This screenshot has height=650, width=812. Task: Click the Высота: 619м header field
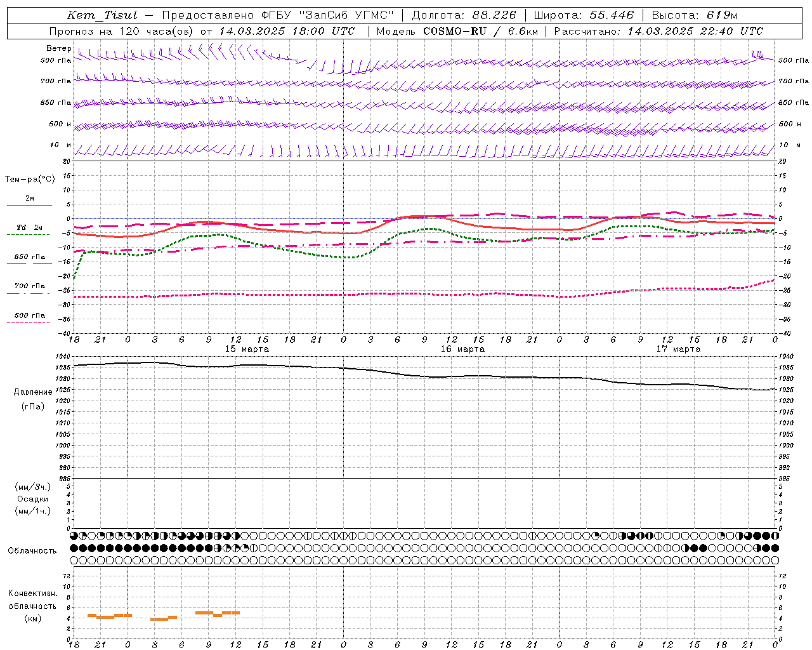695,15
